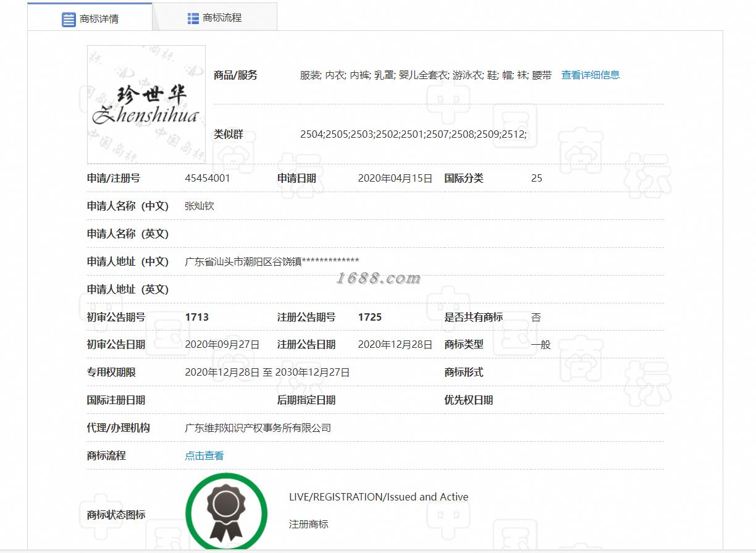Click the 商标类型 label

pyautogui.click(x=464, y=344)
